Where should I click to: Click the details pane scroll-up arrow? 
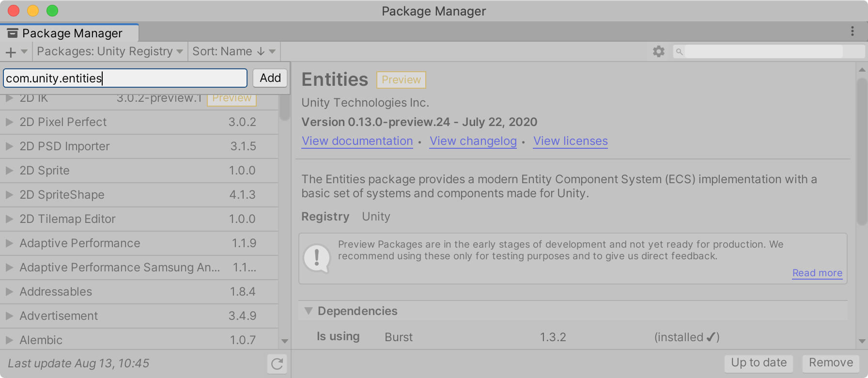click(x=862, y=70)
